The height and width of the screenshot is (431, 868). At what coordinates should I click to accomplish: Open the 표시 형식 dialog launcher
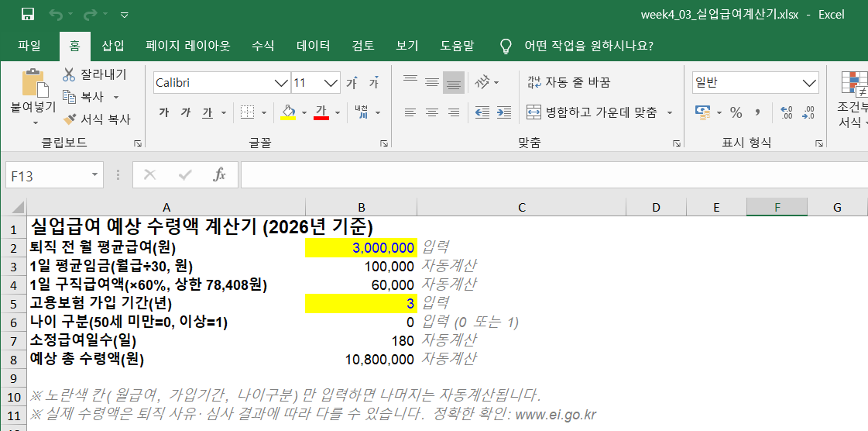point(818,143)
